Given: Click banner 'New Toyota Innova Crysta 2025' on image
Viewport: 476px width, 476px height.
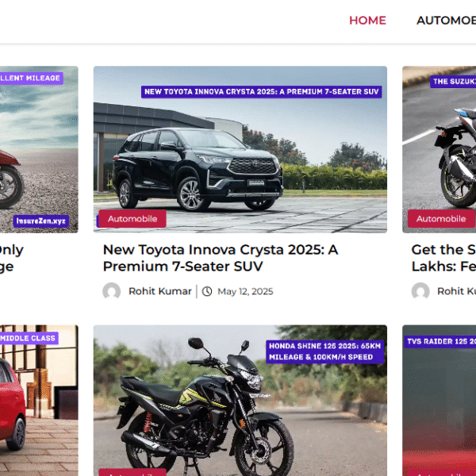Looking at the screenshot, I should pyautogui.click(x=261, y=92).
